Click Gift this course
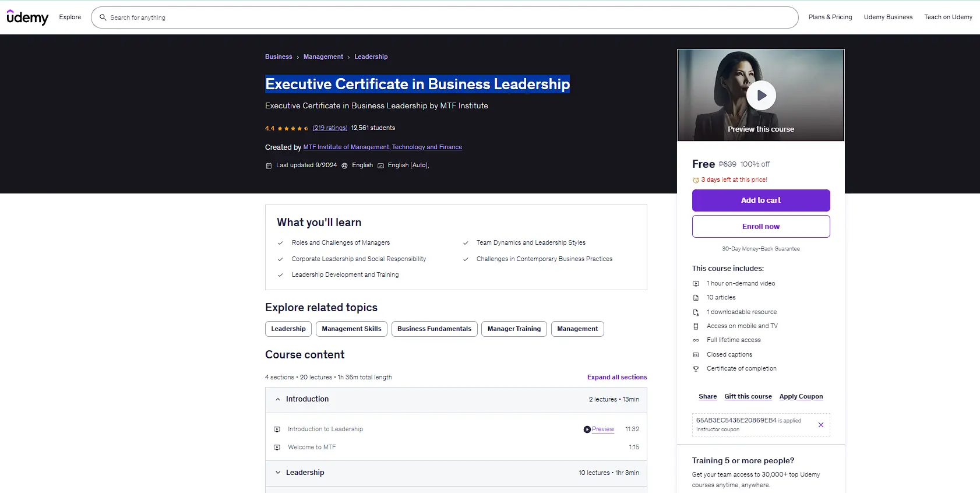This screenshot has height=493, width=980. (748, 397)
